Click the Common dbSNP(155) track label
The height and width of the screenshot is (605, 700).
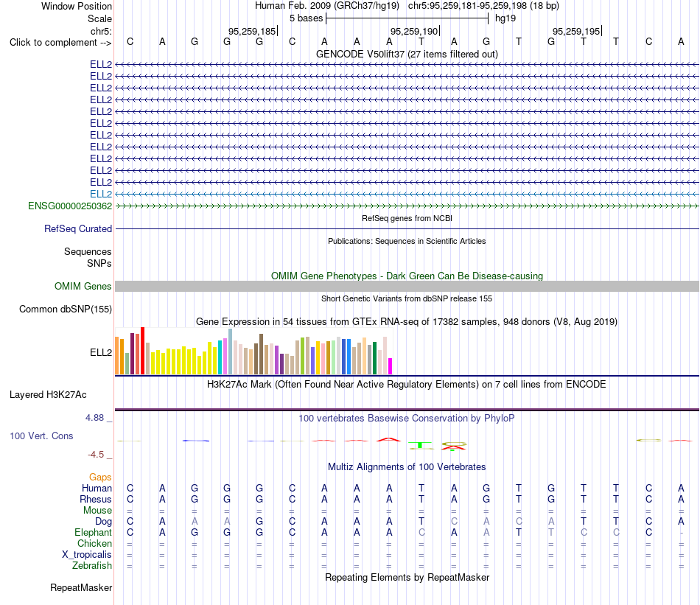tap(66, 309)
